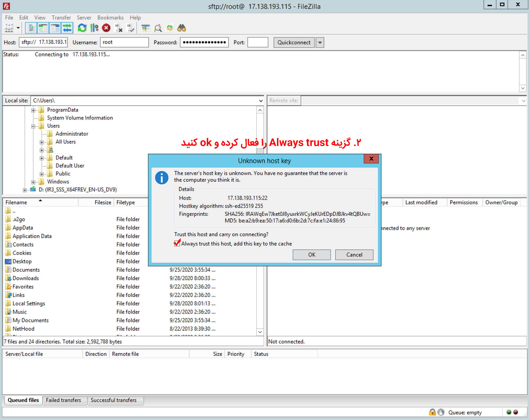Open the Transfer menu
530x420 pixels.
(x=61, y=18)
